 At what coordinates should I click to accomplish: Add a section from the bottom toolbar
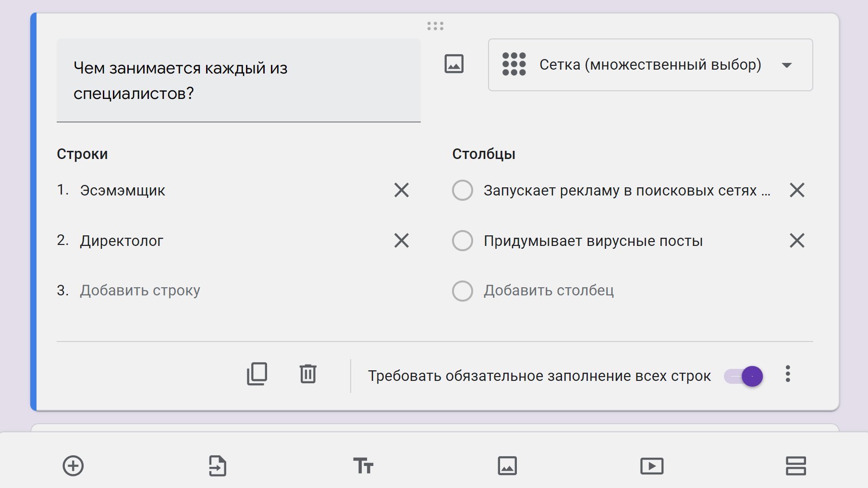point(796,466)
